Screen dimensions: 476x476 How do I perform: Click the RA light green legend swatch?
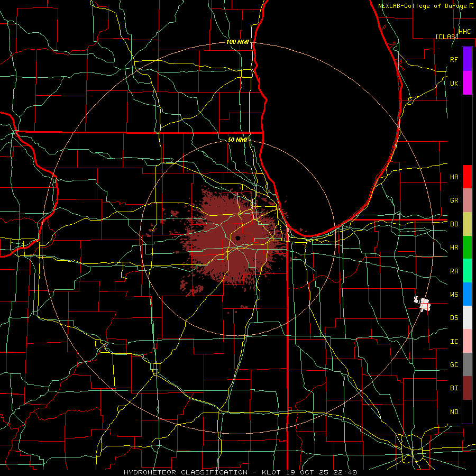[467, 271]
